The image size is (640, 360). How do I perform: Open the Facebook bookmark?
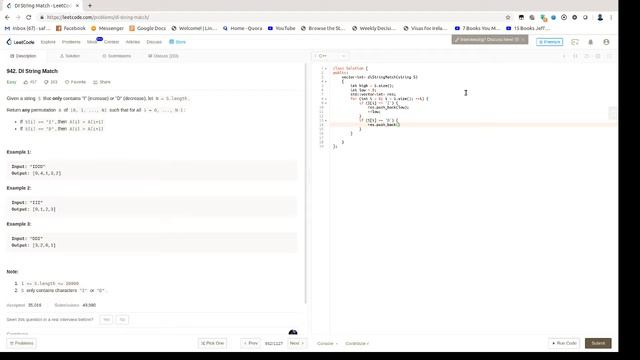pyautogui.click(x=71, y=28)
